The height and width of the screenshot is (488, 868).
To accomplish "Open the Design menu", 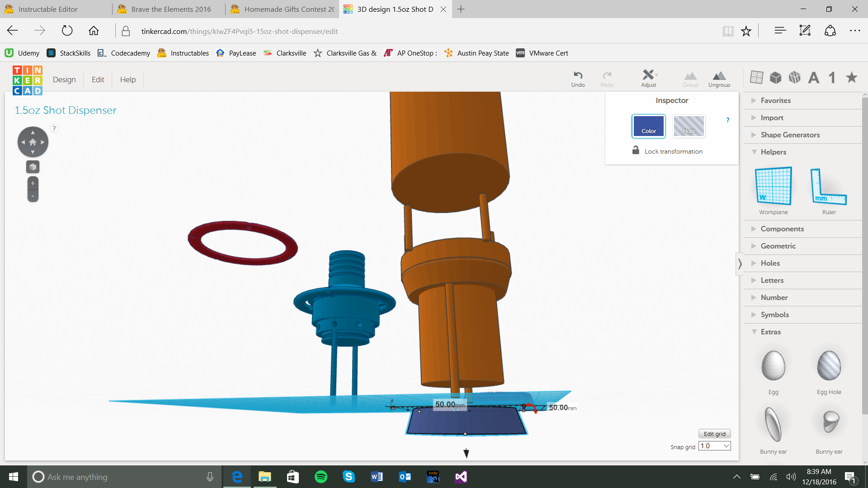I will tap(64, 80).
